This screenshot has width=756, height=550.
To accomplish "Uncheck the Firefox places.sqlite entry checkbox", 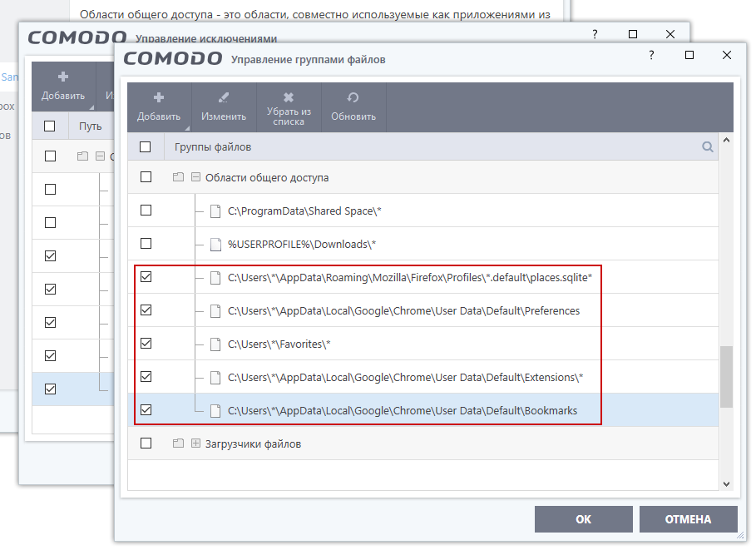I will pyautogui.click(x=146, y=277).
